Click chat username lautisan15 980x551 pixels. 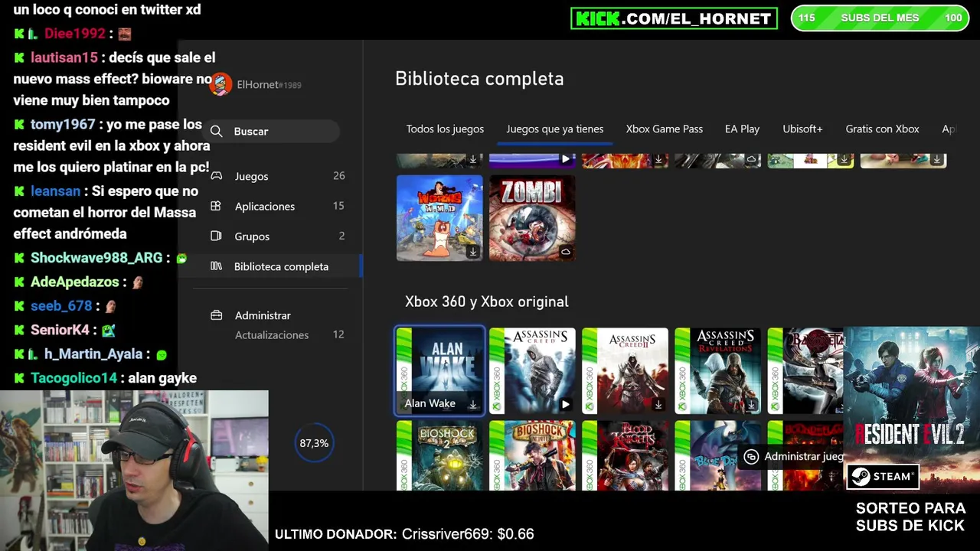pos(64,57)
